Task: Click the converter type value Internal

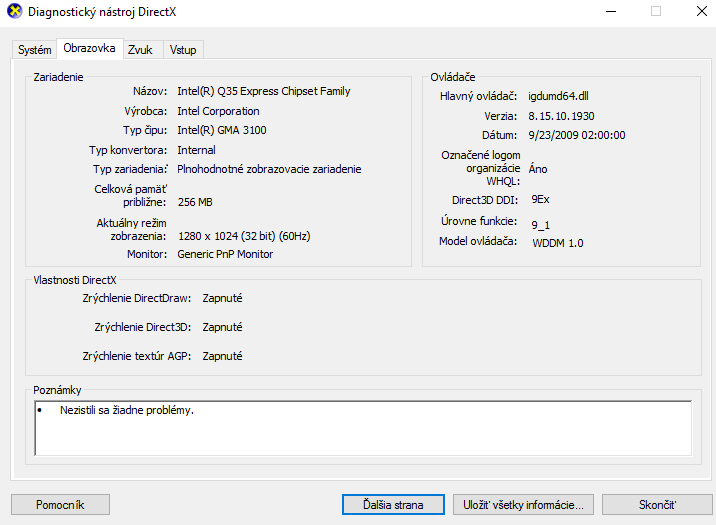Action: 196,150
